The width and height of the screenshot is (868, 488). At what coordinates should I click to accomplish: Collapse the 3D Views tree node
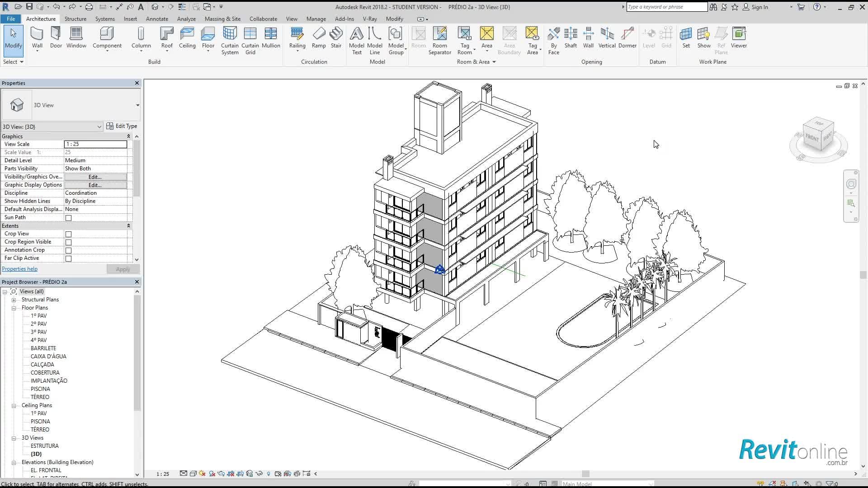14,438
